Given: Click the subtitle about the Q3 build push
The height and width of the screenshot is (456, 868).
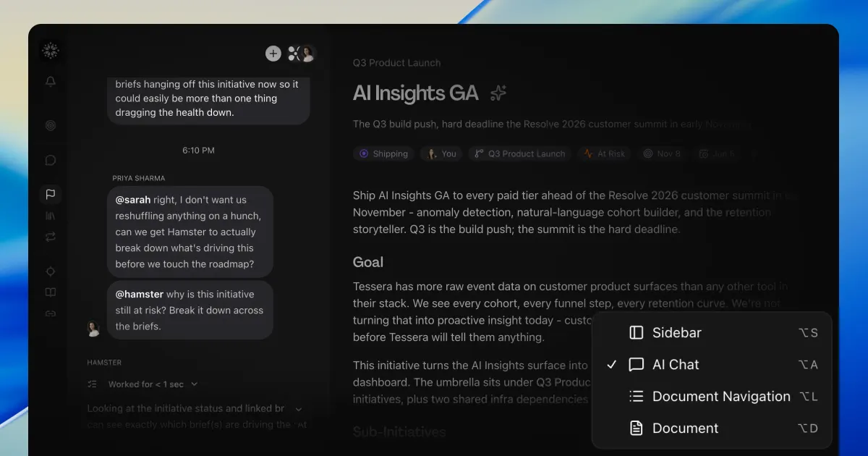Looking at the screenshot, I should click(552, 124).
